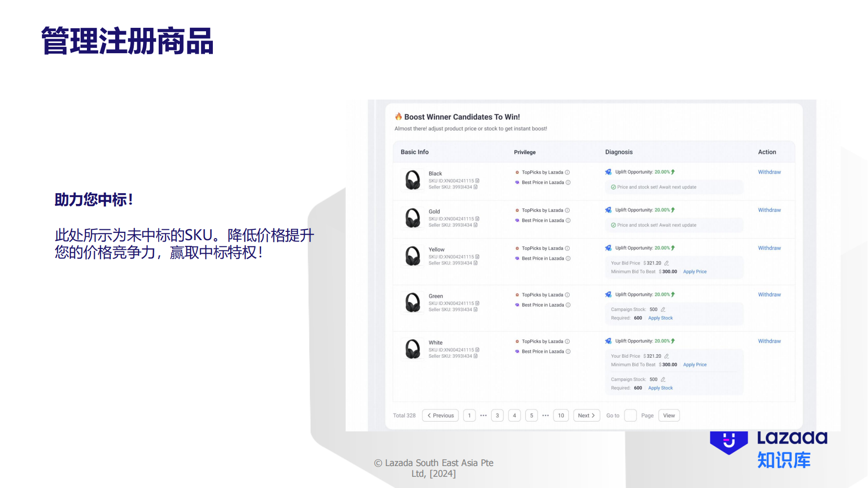The height and width of the screenshot is (488, 868).
Task: Open Best Price info icon in Gold row
Action: click(x=568, y=221)
